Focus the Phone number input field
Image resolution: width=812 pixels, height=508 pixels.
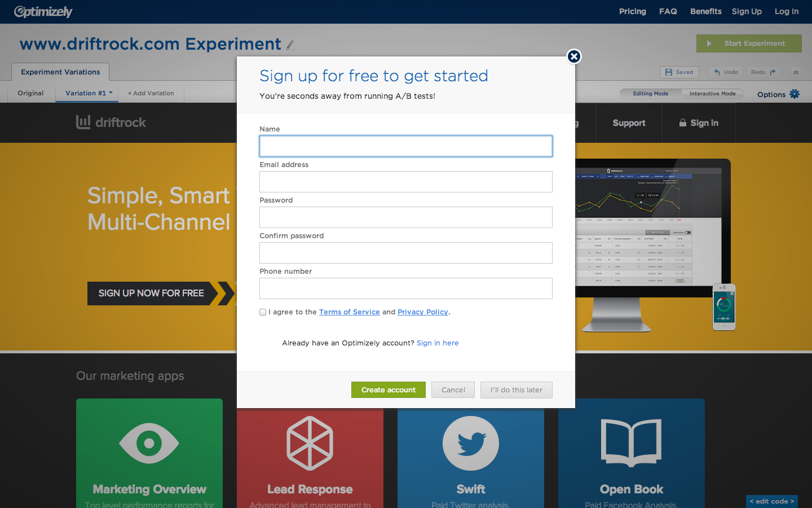click(x=406, y=288)
